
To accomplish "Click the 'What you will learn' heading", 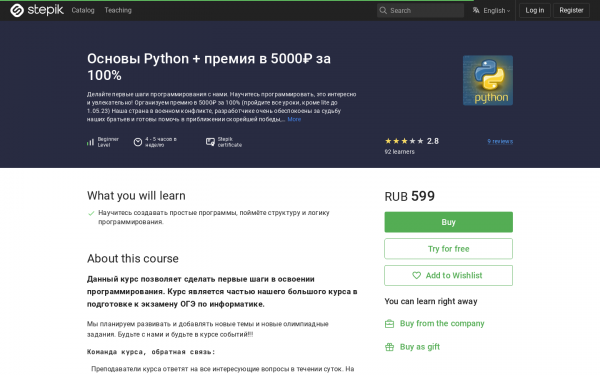I will click(136, 196).
